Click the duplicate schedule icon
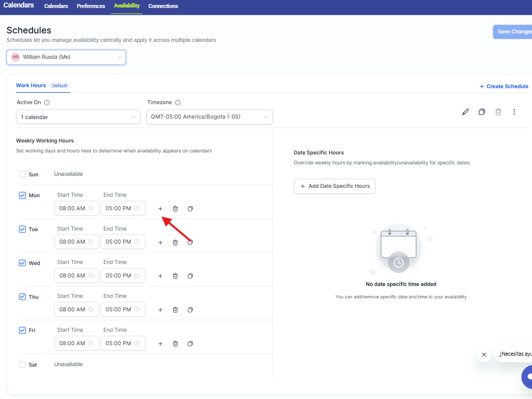The width and height of the screenshot is (532, 399). pyautogui.click(x=482, y=112)
